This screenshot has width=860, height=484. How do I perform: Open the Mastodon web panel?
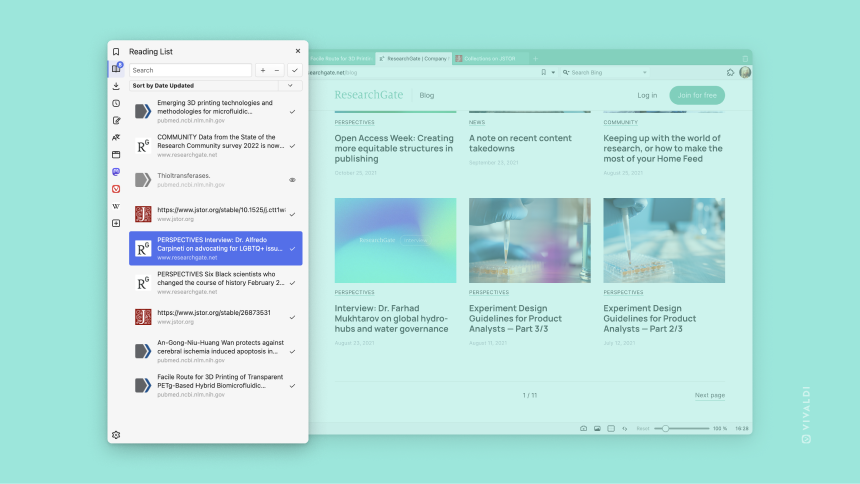click(116, 172)
